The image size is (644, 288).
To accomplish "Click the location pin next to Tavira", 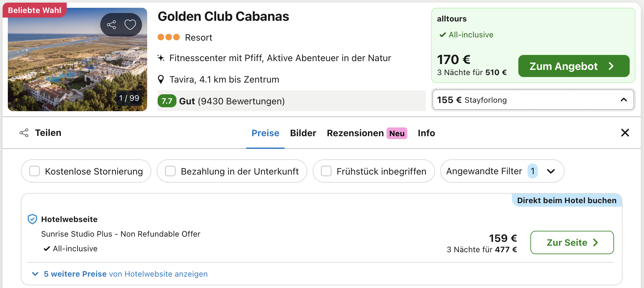I will (x=161, y=79).
